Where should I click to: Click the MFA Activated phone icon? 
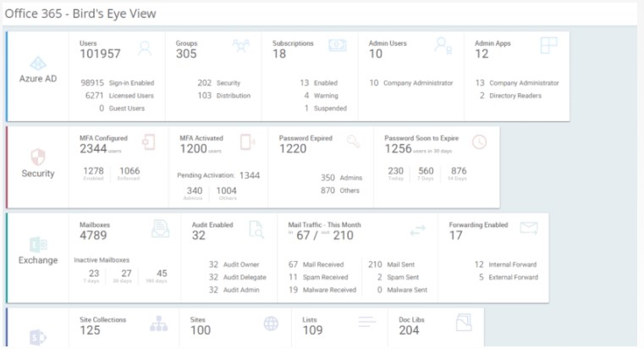pyautogui.click(x=247, y=142)
